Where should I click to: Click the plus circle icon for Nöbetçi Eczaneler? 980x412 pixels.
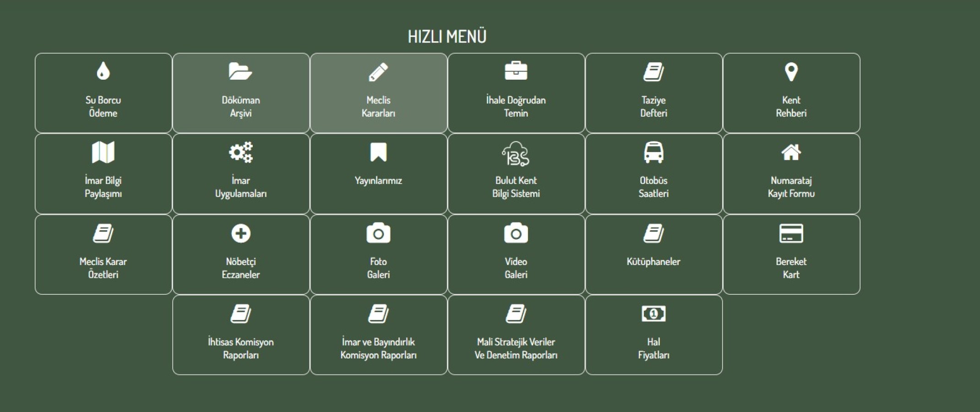pos(240,233)
